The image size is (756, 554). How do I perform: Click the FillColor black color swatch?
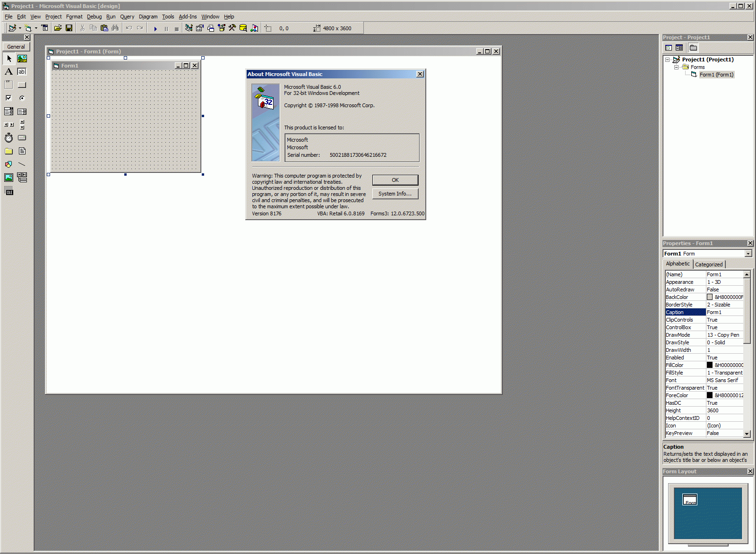[710, 365]
